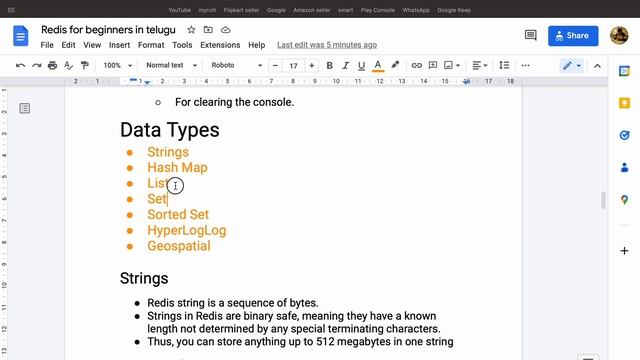640x360 pixels.
Task: Click the Google Docs home icon
Action: click(20, 36)
